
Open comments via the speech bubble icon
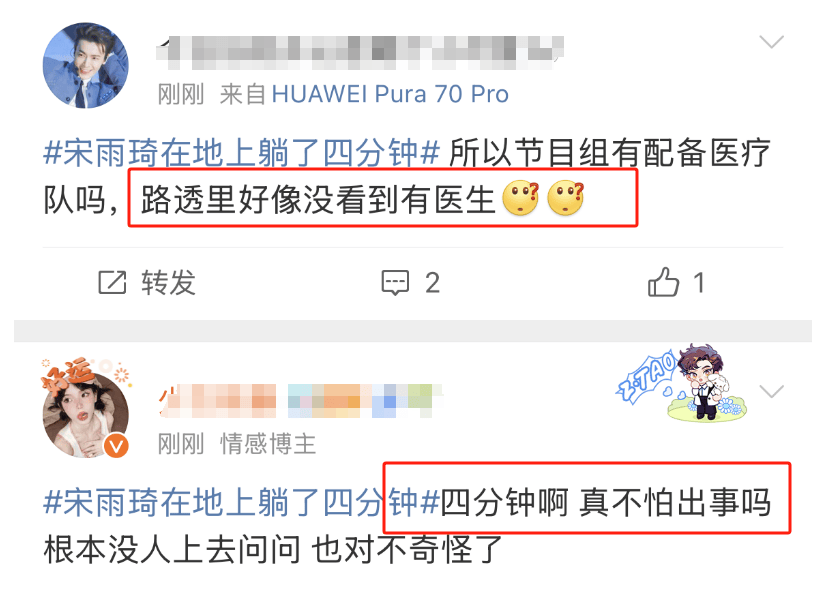tap(395, 282)
